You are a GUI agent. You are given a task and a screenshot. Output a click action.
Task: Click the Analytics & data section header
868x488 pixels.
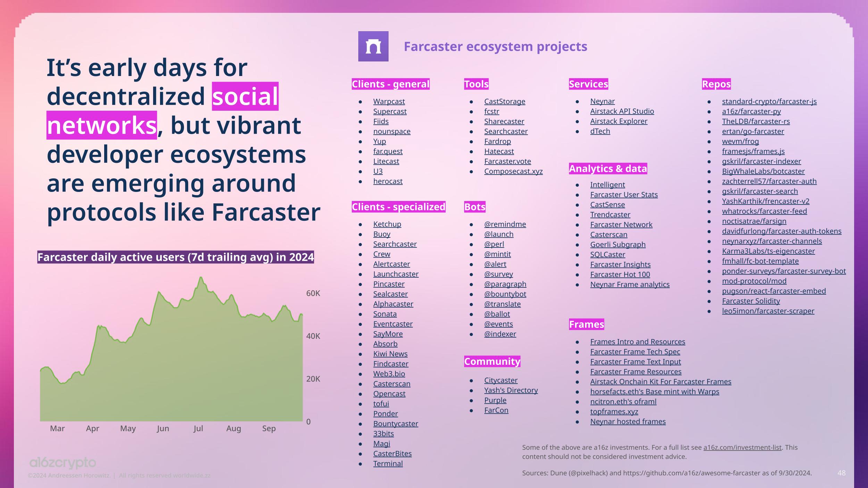pyautogui.click(x=608, y=169)
